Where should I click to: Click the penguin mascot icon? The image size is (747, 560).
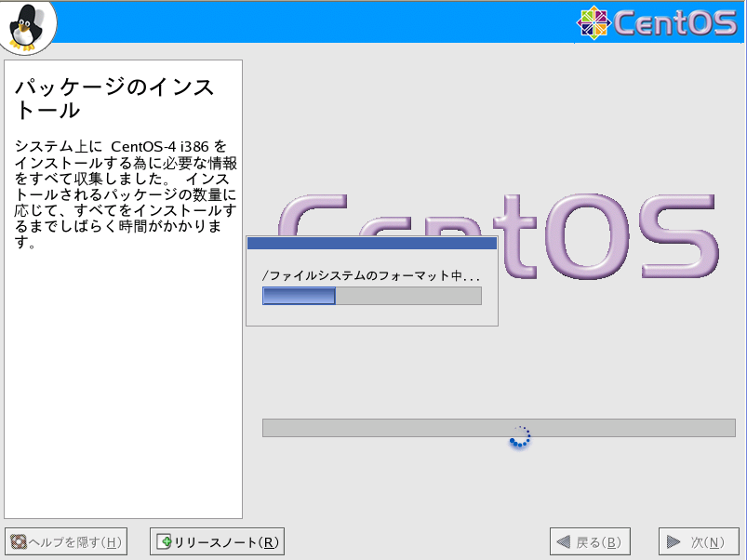tap(26, 27)
